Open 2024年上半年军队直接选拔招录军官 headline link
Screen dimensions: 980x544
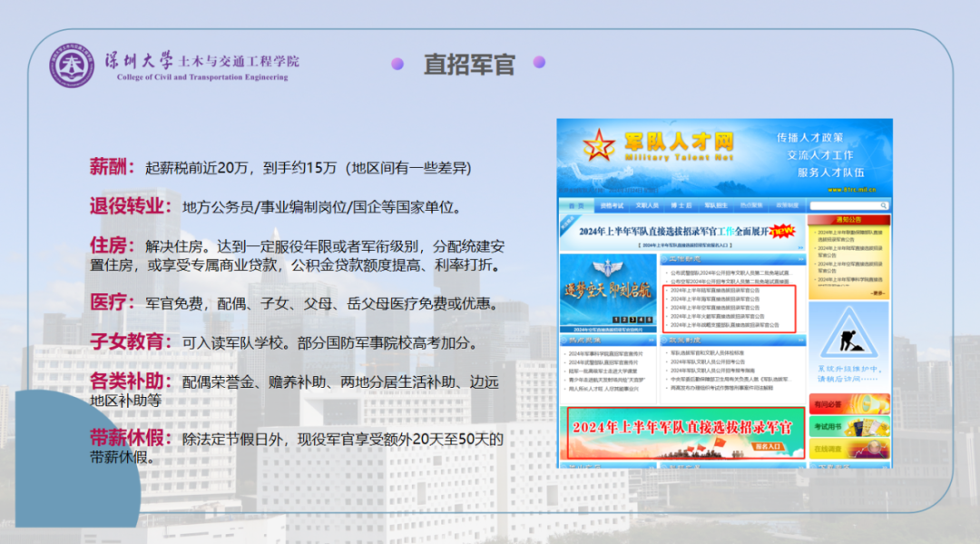pyautogui.click(x=673, y=231)
